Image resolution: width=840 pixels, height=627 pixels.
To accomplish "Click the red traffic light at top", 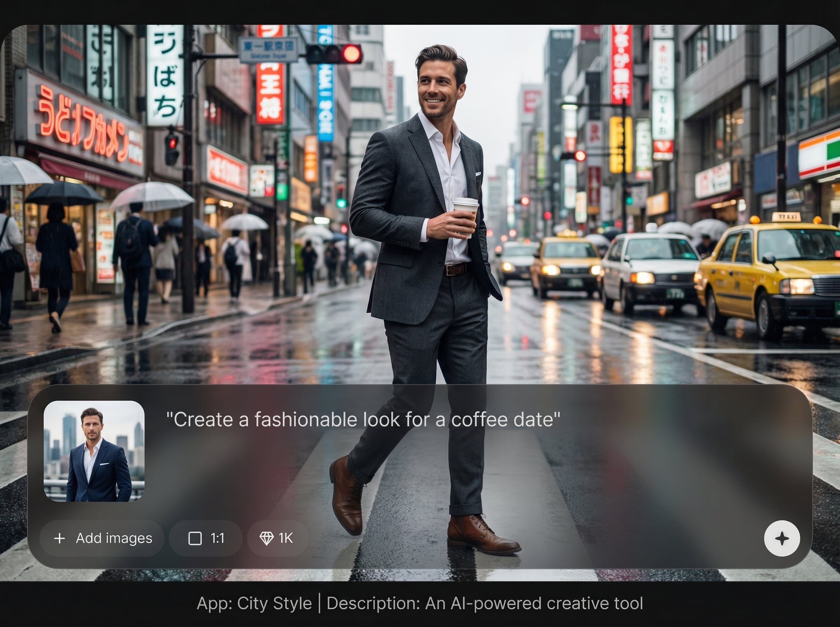I will [351, 54].
